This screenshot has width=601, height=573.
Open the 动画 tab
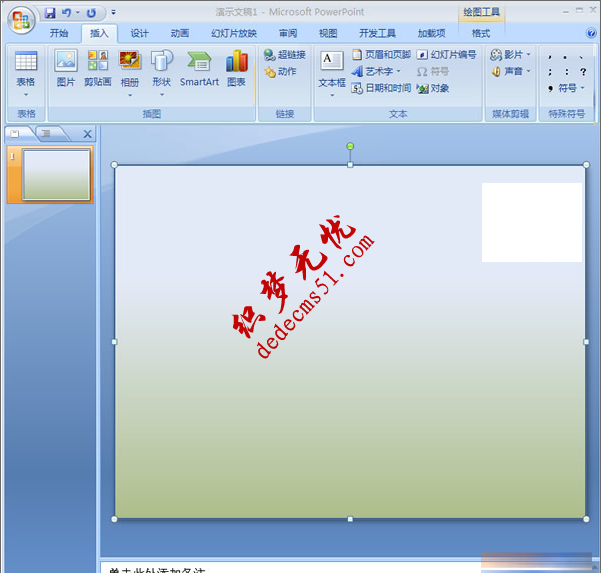point(180,33)
